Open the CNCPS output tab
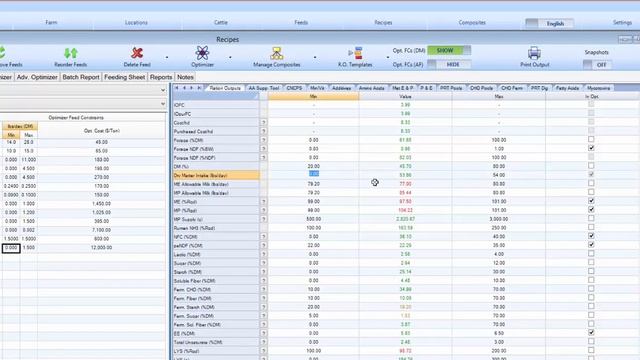The height and width of the screenshot is (360, 640). click(294, 88)
